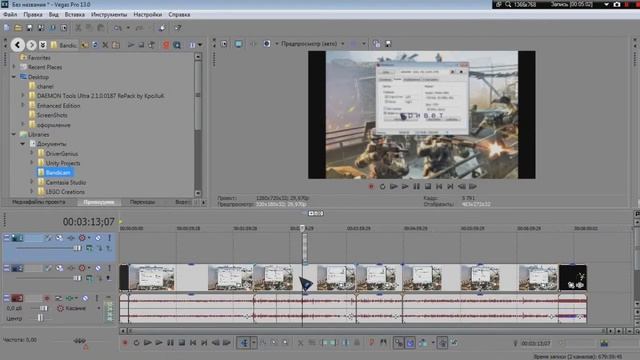Expand the DriverGenius folder
This screenshot has width=640, height=360.
point(32,153)
